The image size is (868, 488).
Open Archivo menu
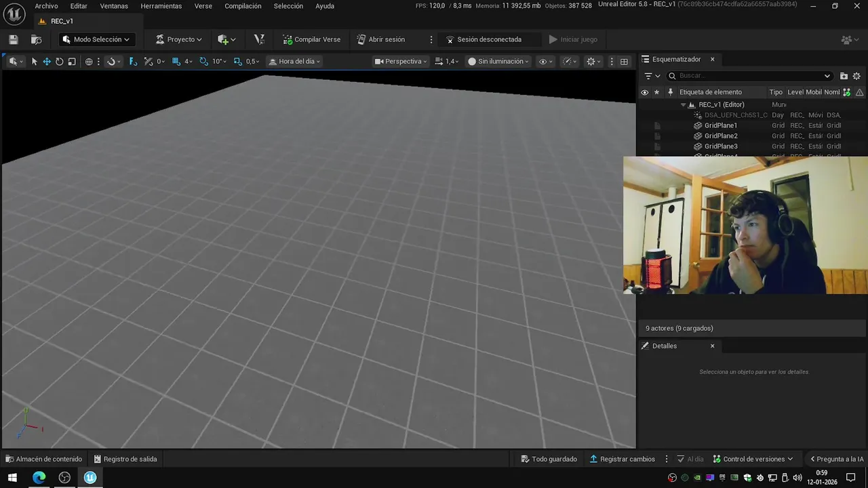46,6
